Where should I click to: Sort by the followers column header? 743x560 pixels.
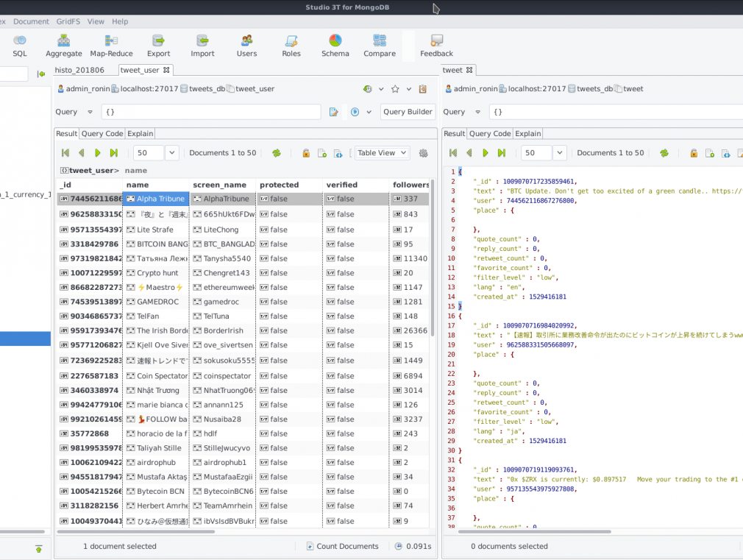(410, 185)
